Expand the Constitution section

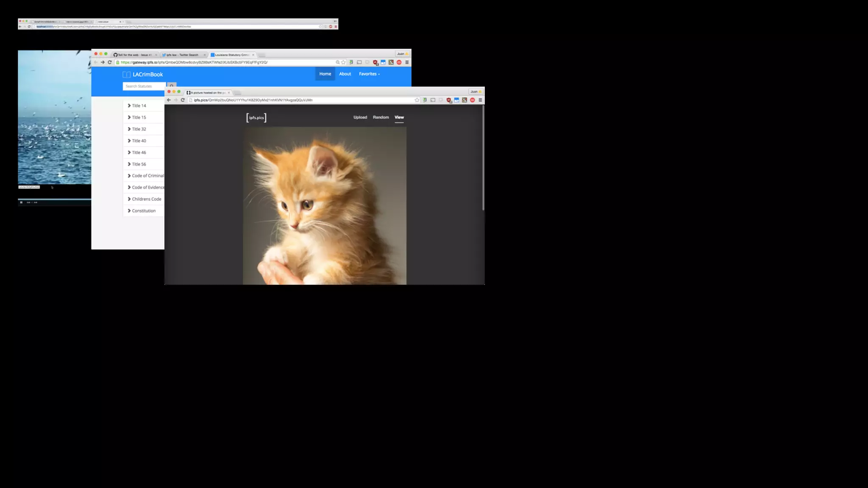(x=143, y=211)
